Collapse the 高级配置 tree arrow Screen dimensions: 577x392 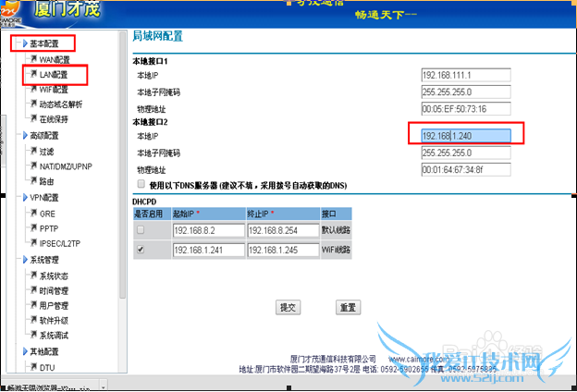click(x=25, y=136)
